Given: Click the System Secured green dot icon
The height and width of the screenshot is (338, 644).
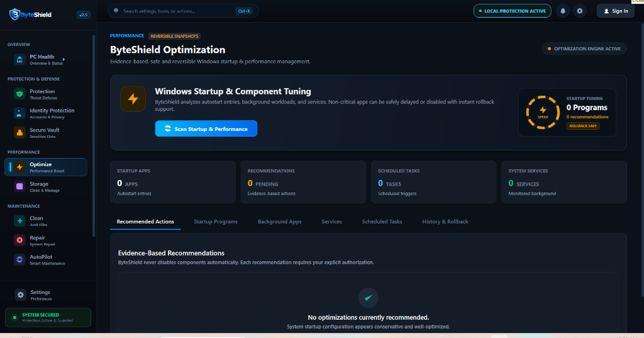Looking at the screenshot, I should (15, 317).
